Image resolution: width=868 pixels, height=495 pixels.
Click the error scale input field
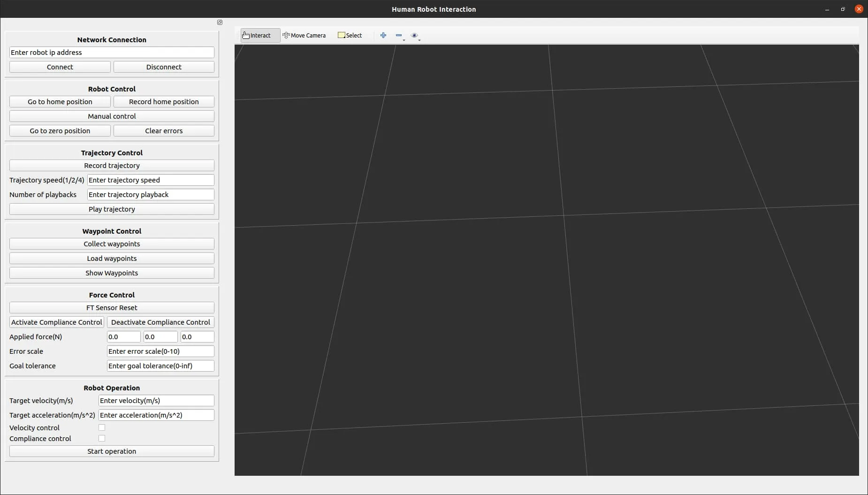[160, 351]
